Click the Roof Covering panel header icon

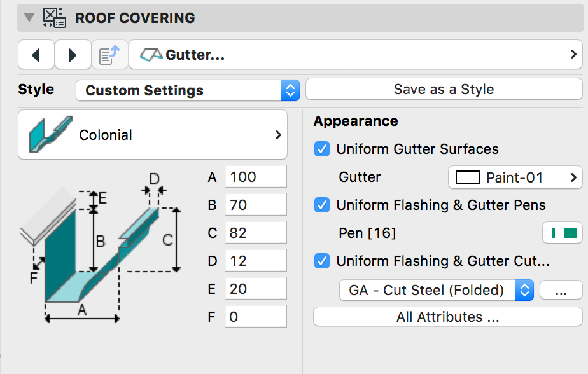[54, 17]
